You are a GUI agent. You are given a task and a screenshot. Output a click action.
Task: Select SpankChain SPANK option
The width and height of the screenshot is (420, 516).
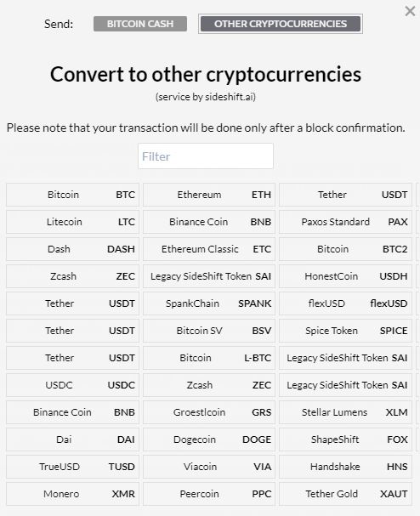point(209,303)
